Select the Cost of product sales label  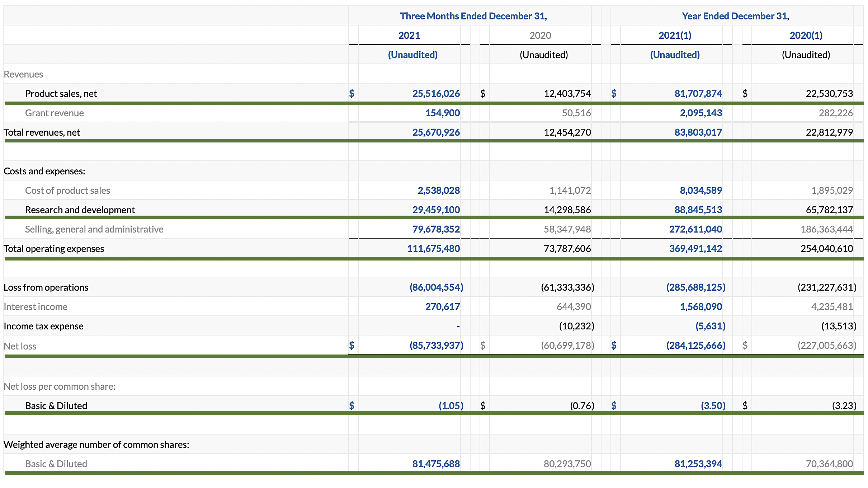(x=67, y=191)
